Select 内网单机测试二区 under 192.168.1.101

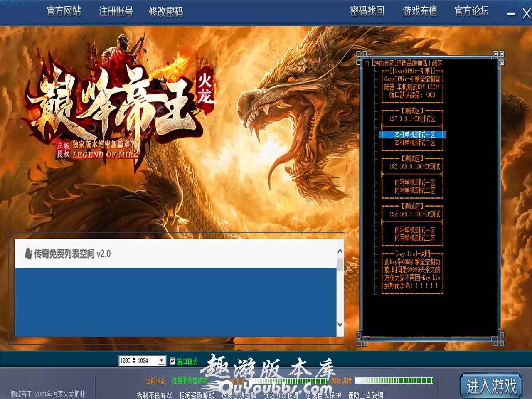pyautogui.click(x=414, y=238)
